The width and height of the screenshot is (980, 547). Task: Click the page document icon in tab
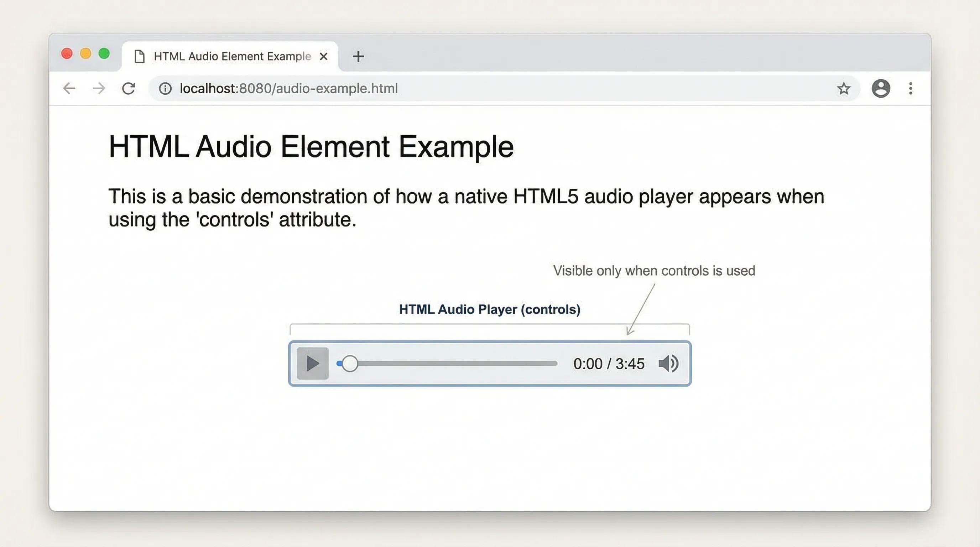point(140,56)
